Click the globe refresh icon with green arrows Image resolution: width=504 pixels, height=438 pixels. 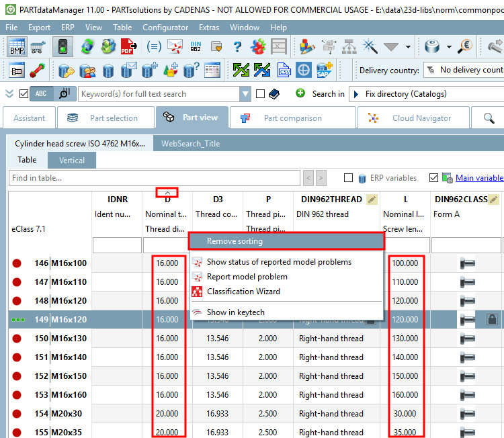(87, 46)
